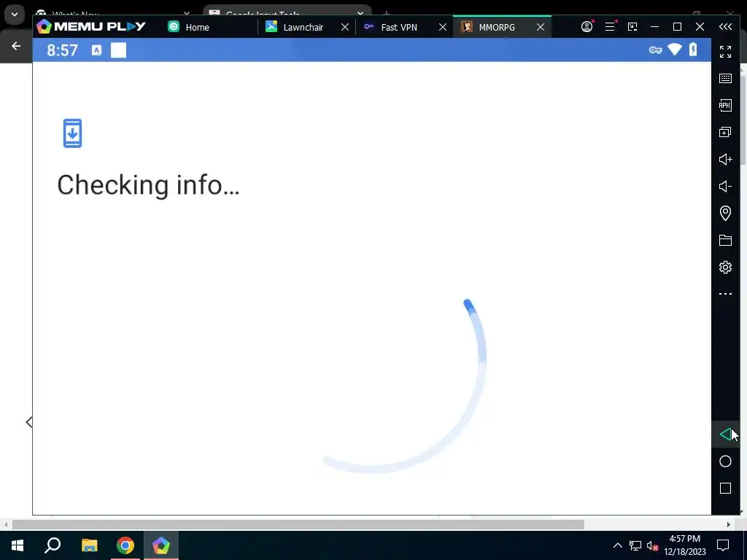Open the GPS location pin icon
This screenshot has height=560, width=747.
click(x=725, y=213)
